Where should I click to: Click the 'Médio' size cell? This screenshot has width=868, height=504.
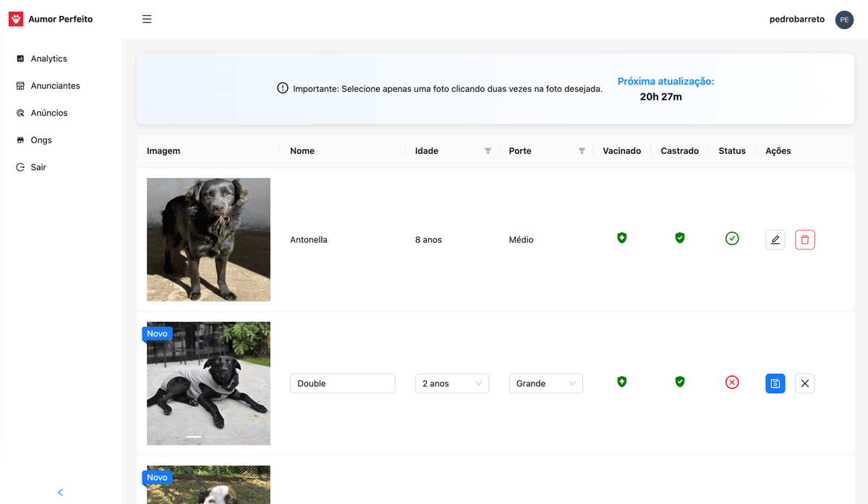(x=521, y=239)
